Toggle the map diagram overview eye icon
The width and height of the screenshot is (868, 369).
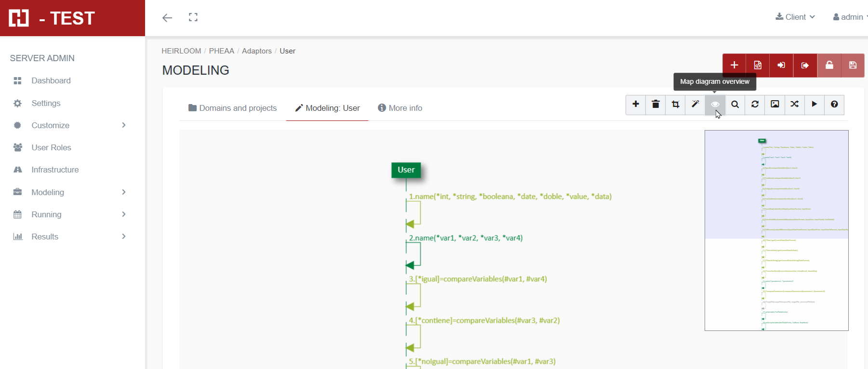coord(715,105)
